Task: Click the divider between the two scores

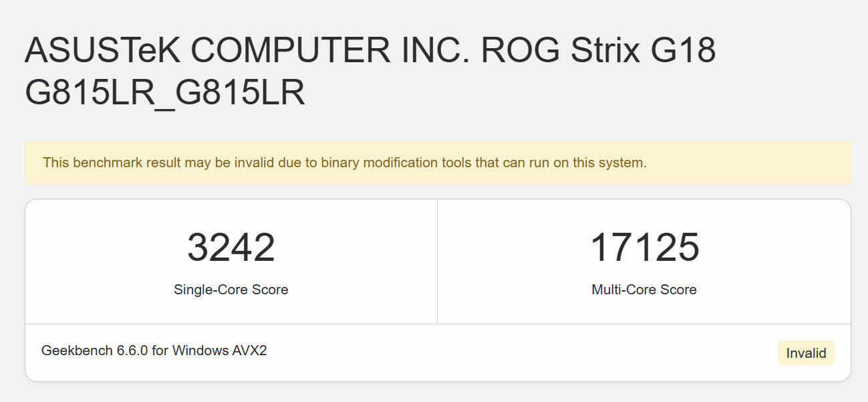Action: click(437, 262)
